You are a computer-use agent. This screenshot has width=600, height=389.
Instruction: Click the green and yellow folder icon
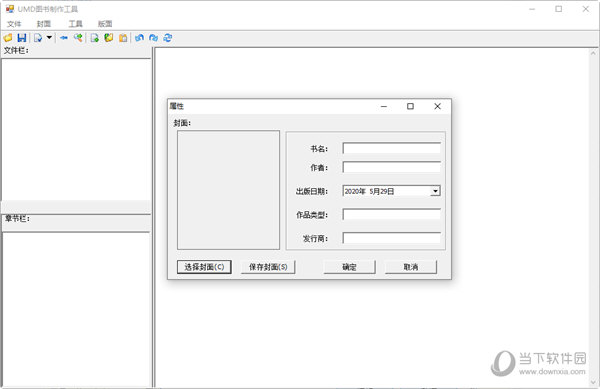[x=109, y=37]
